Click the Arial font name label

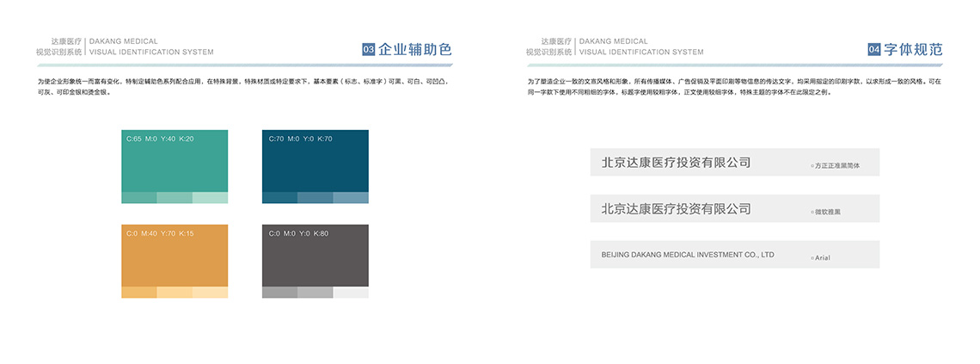tap(823, 257)
